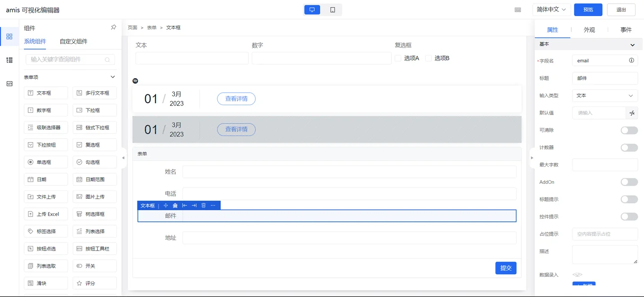Add the 开关 switch component

[x=95, y=266]
